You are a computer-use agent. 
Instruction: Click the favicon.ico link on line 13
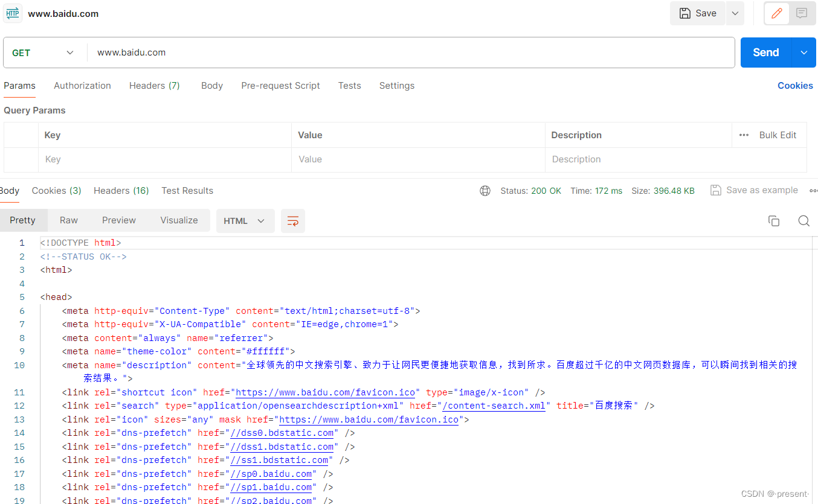coord(369,419)
